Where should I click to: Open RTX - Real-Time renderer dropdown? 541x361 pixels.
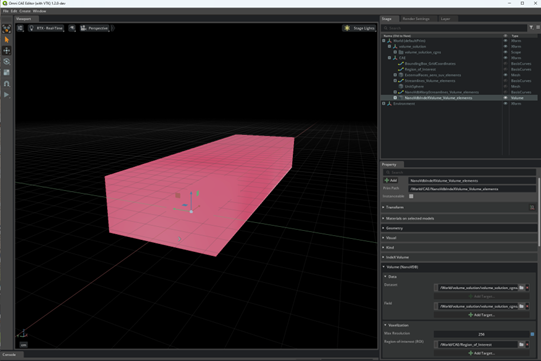46,28
